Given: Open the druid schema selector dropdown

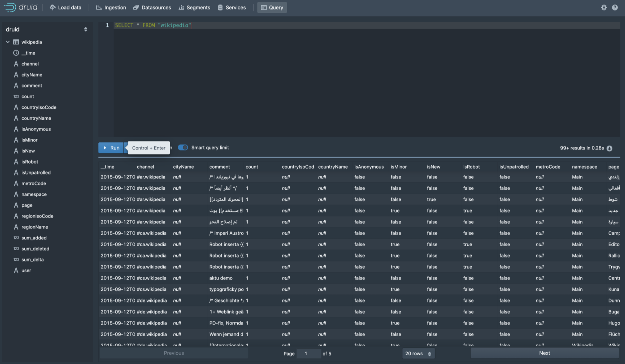Looking at the screenshot, I should [47, 29].
